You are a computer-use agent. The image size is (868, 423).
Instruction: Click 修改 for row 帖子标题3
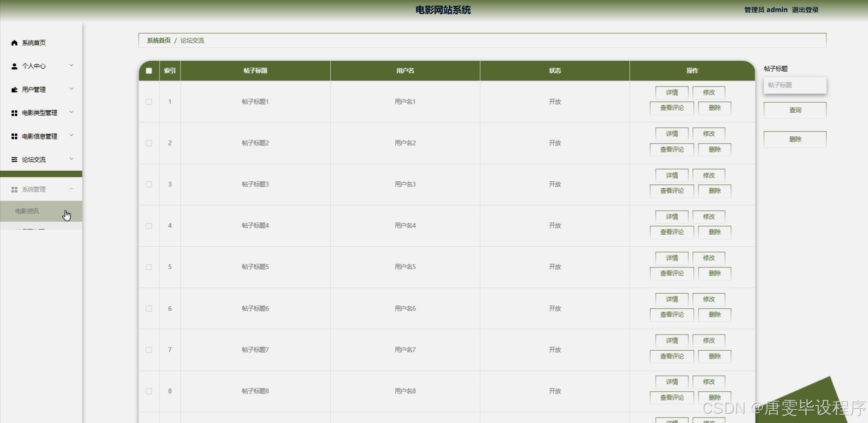tap(709, 175)
